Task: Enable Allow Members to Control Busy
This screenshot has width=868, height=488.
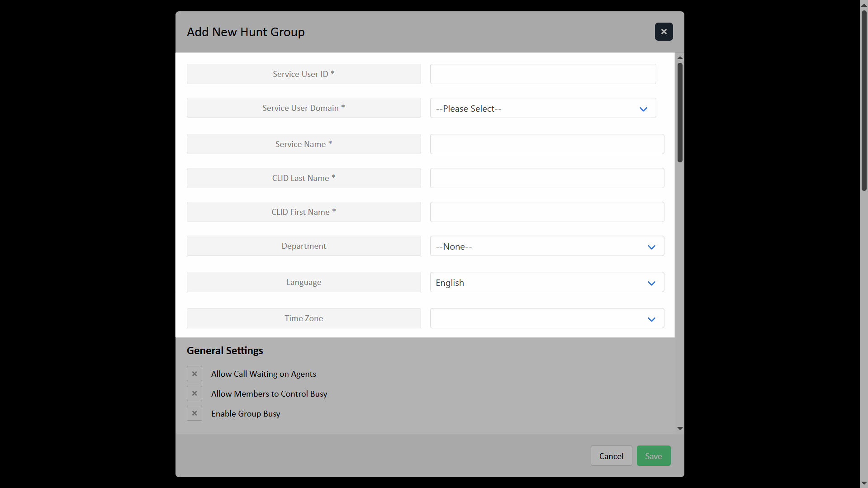Action: pyautogui.click(x=194, y=393)
